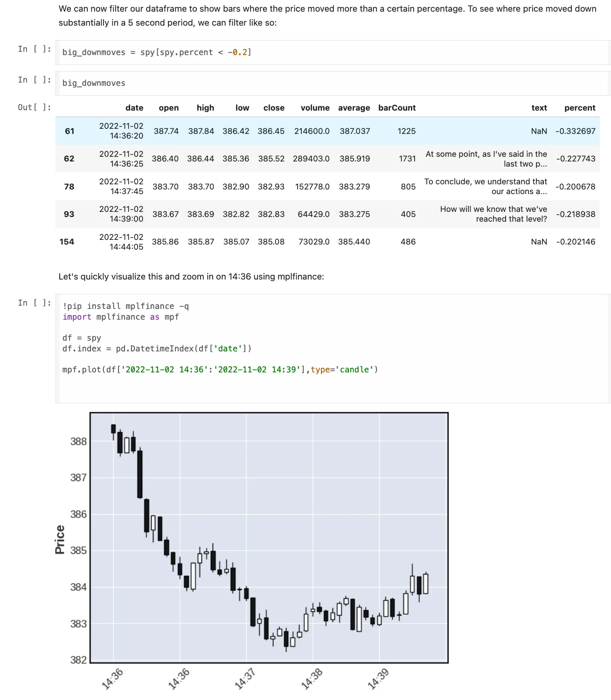Image resolution: width=611 pixels, height=700 pixels.
Task: Click the "date" column header
Action: click(x=134, y=108)
